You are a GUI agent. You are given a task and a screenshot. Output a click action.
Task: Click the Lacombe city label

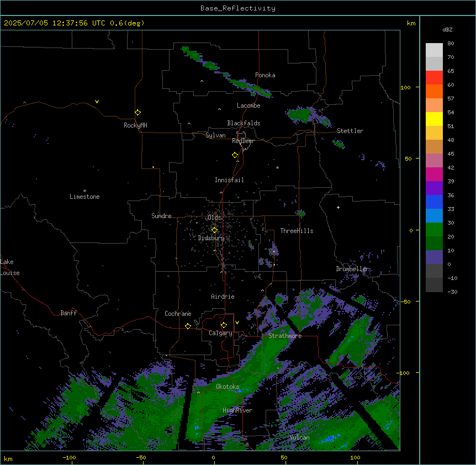(x=248, y=105)
